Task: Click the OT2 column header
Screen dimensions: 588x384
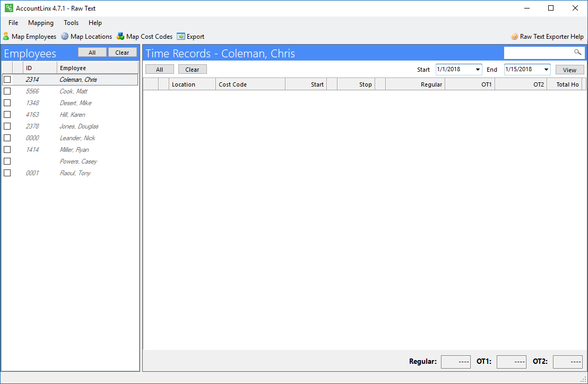Action: (521, 84)
